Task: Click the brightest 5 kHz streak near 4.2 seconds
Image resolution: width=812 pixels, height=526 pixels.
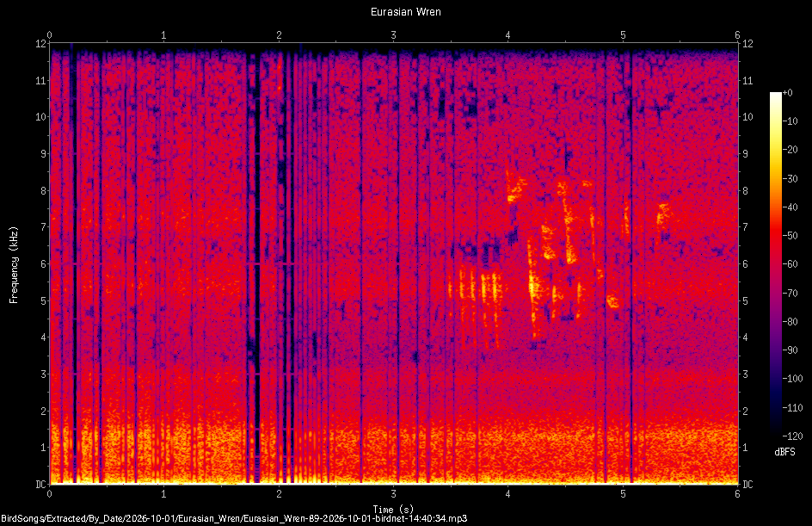Action: click(534, 287)
